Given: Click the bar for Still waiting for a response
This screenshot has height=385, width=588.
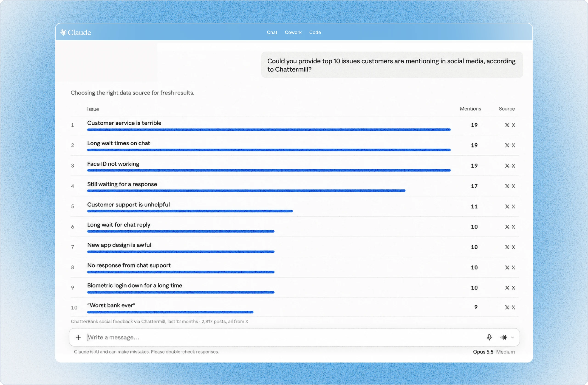Looking at the screenshot, I should 246,191.
